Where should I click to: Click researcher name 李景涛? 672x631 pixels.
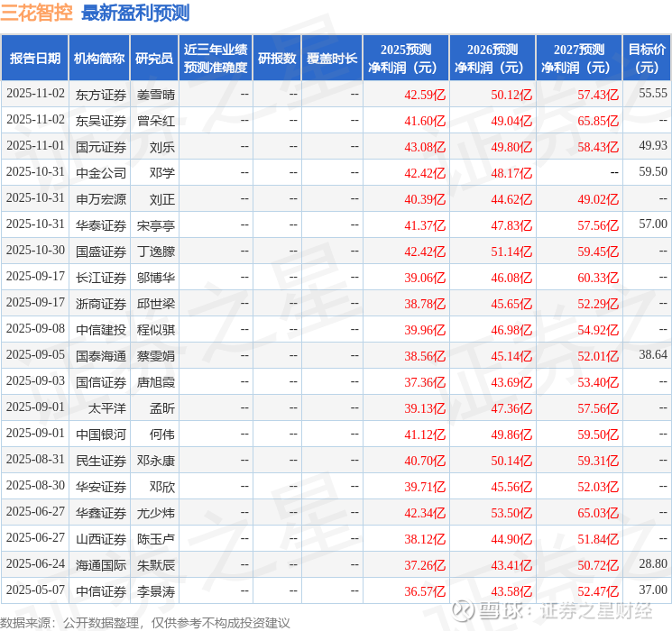pos(156,591)
